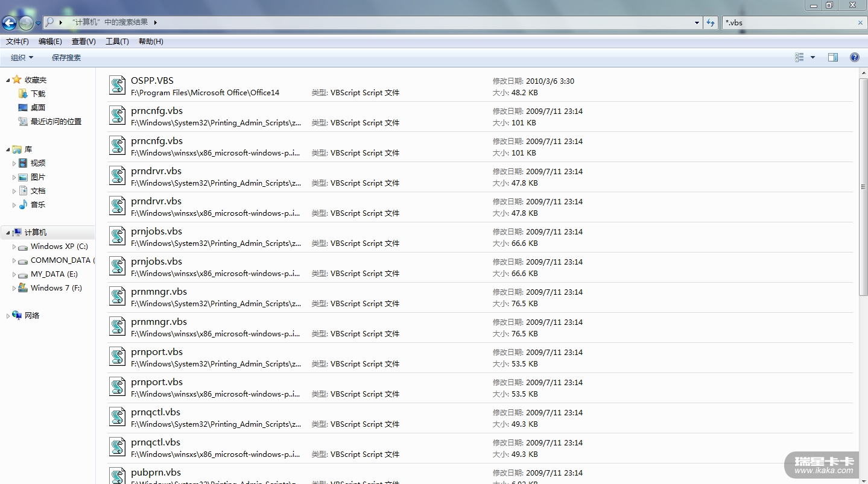Open the address bar history dropdown
868x484 pixels.
tap(697, 23)
